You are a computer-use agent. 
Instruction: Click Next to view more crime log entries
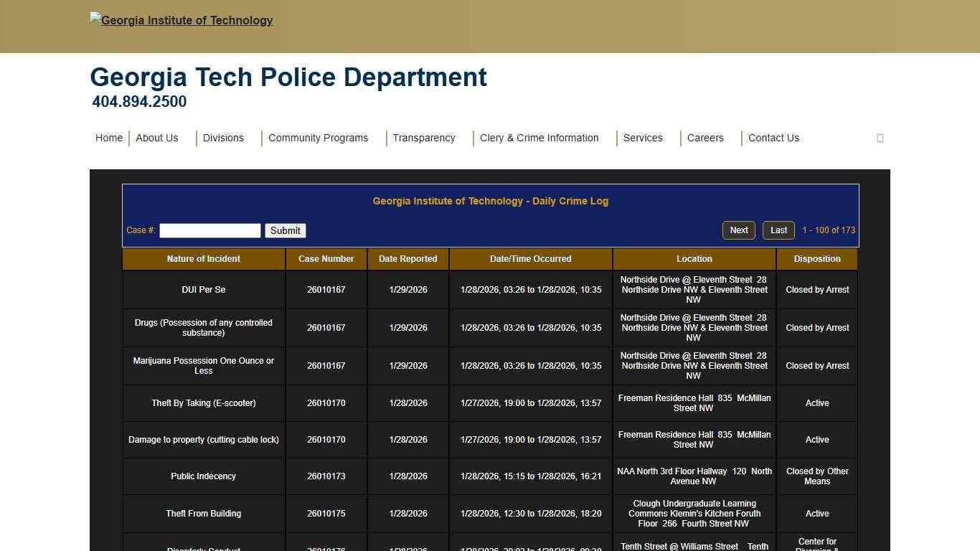coord(738,230)
